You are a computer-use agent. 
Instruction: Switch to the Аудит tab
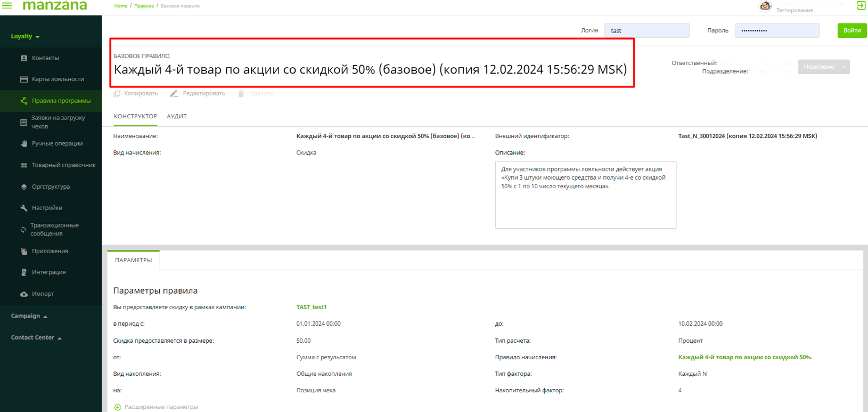(x=176, y=116)
